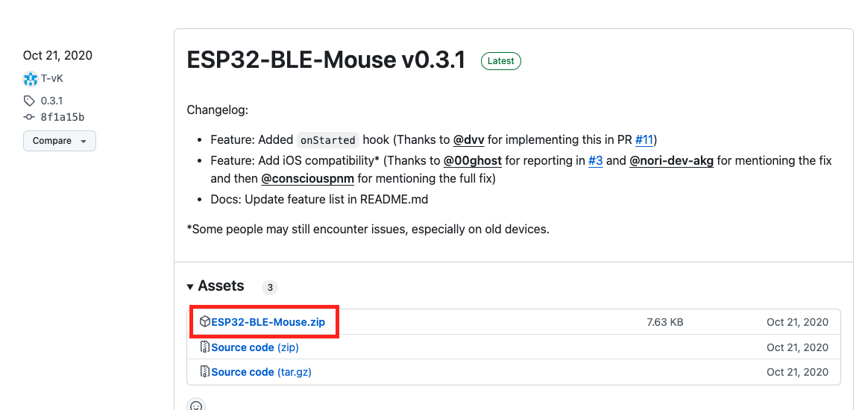Click the commit icon beside 8f1a15b
The width and height of the screenshot is (868, 410).
(x=30, y=117)
